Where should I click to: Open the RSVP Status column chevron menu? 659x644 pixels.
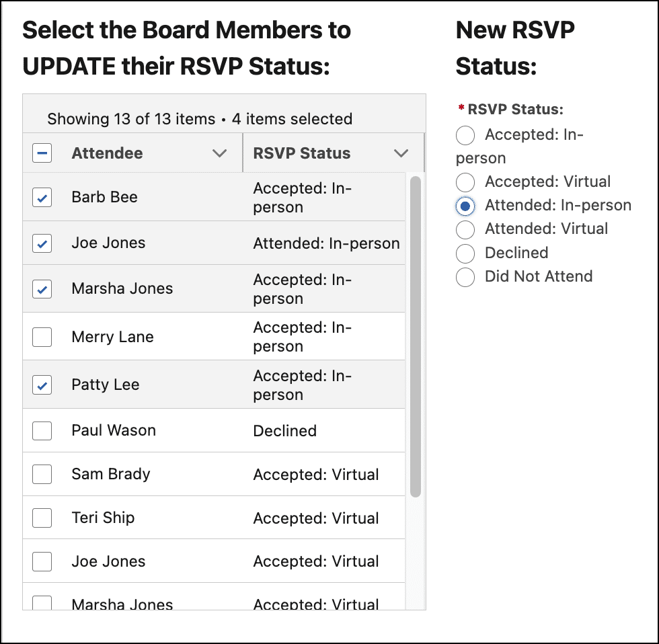pos(401,153)
